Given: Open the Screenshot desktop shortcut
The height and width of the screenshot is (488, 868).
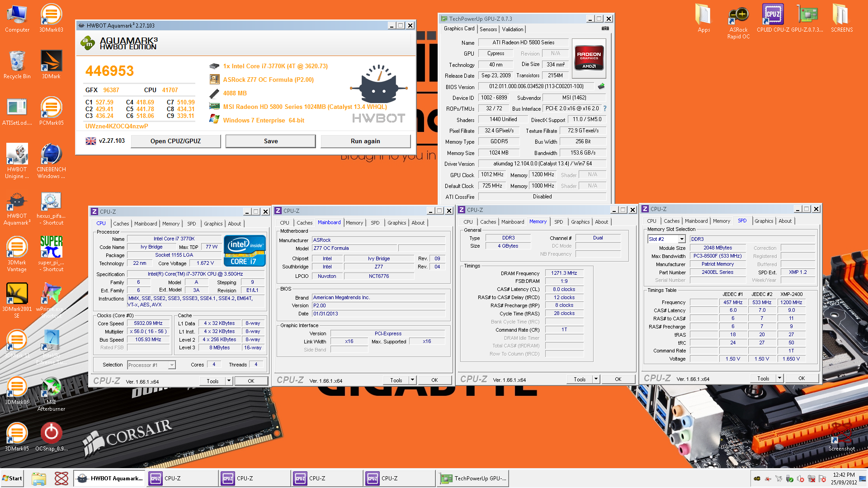Looking at the screenshot, I should (x=841, y=436).
